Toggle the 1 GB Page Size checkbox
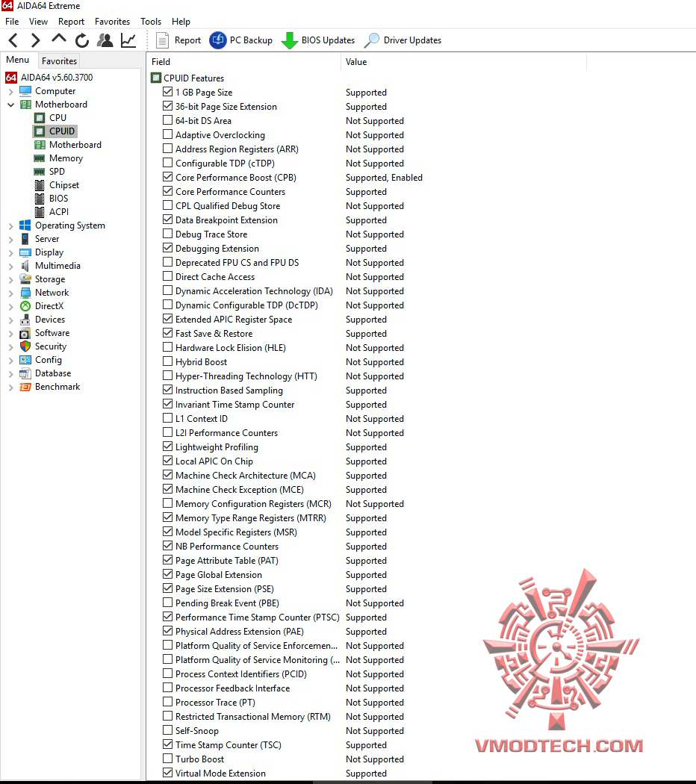696x784 pixels. [167, 92]
